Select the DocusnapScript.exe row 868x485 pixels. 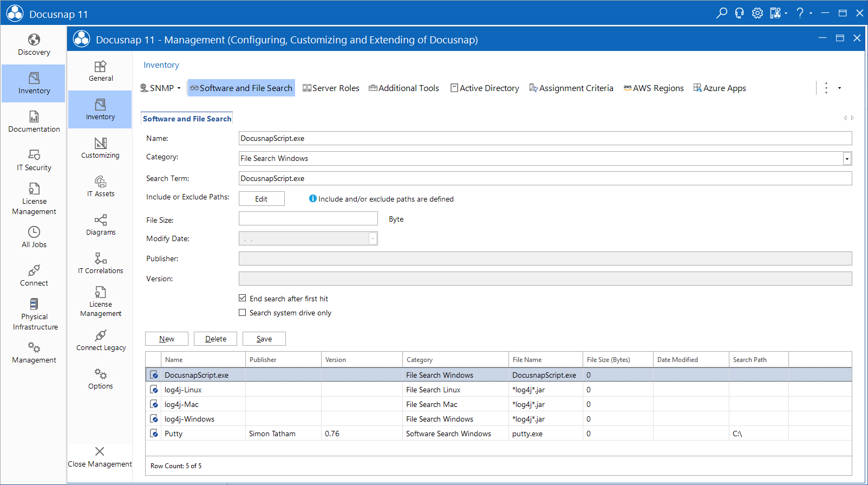coord(498,374)
